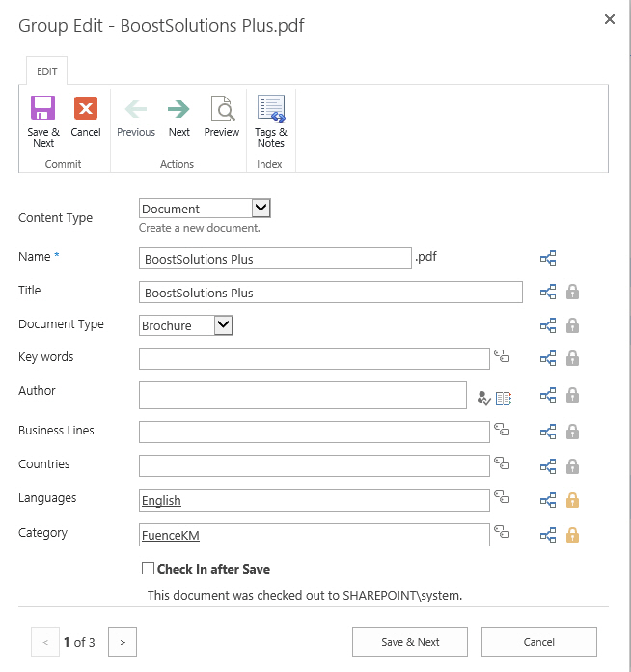
Task: Open the address book browse icon for Author
Action: 504,398
